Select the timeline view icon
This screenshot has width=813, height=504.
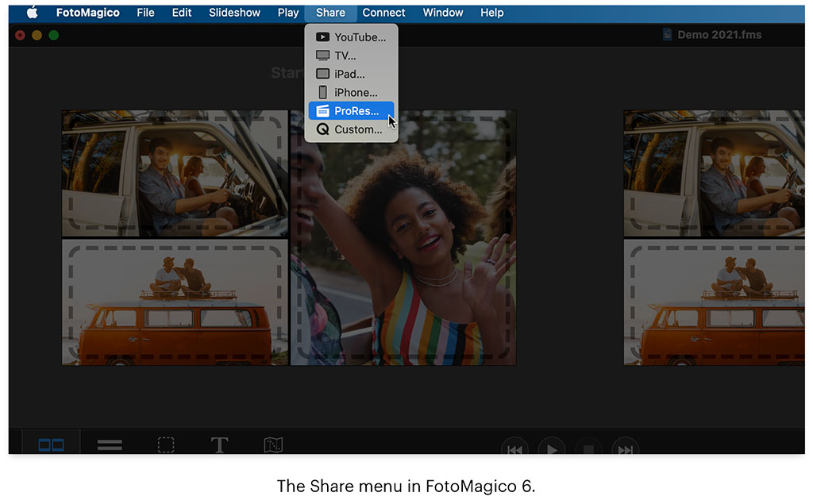click(x=110, y=445)
